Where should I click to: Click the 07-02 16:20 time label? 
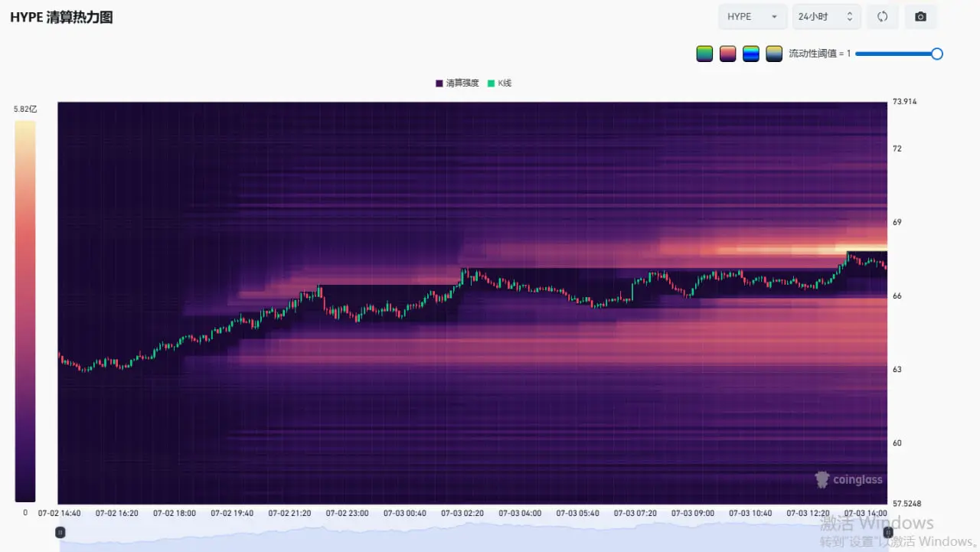116,514
